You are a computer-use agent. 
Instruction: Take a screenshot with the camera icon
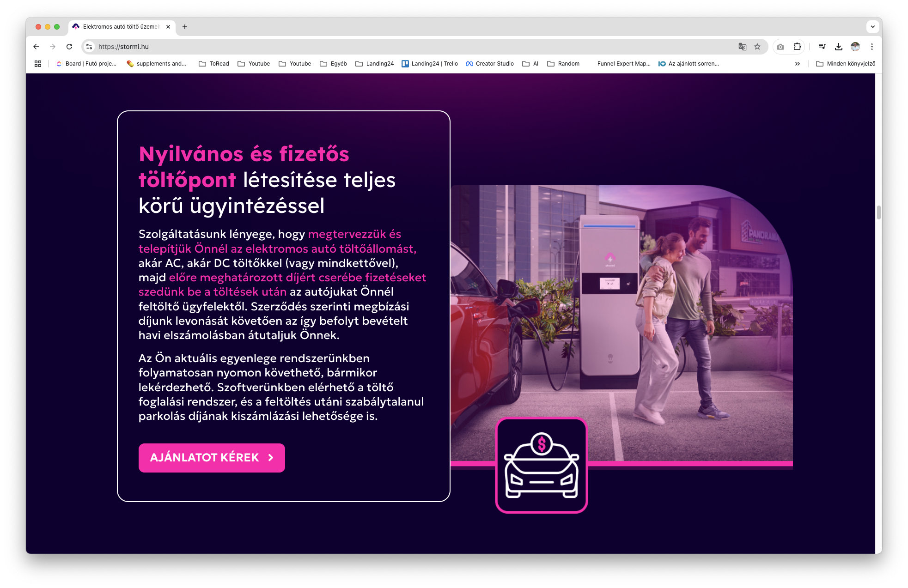[780, 47]
